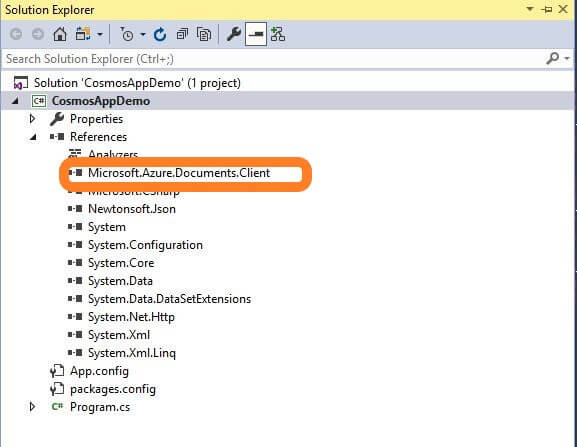Select System.Core reference
This screenshot has height=447, width=577.
coord(121,263)
